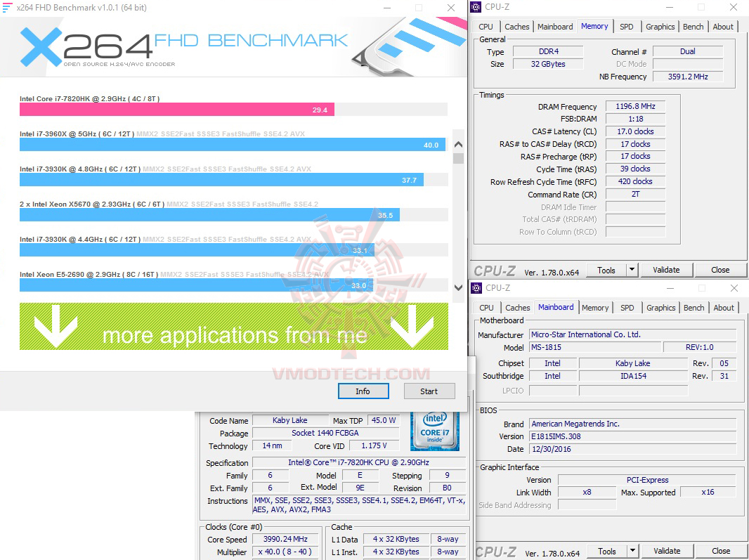749x560 pixels.
Task: Click the Memory Type DDR4 field
Action: (548, 51)
